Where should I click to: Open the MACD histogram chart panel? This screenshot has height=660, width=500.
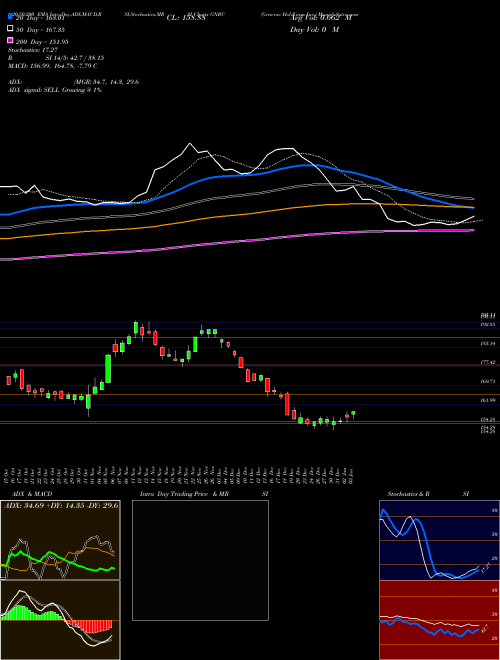click(x=60, y=620)
